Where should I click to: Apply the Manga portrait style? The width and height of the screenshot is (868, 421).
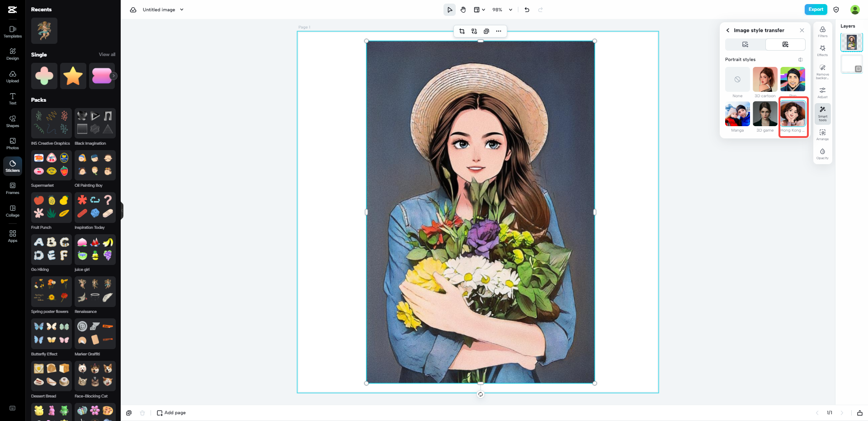(737, 114)
